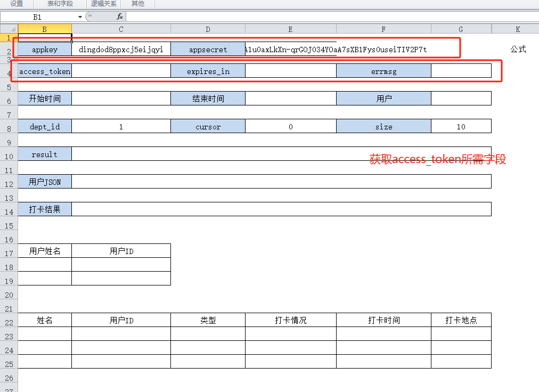The image size is (539, 392).
Task: Click the empty cell beside 开始时间
Action: click(x=121, y=99)
